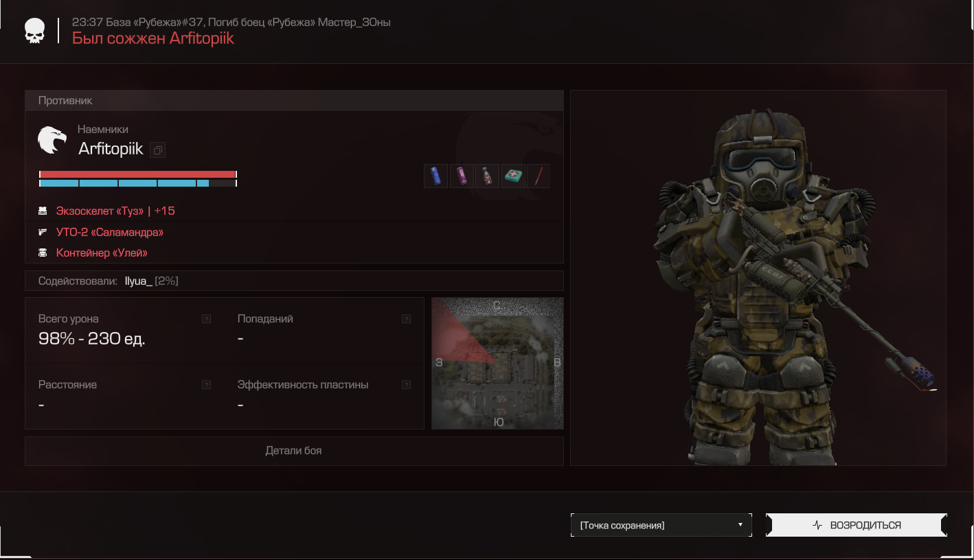Click the Противник panel header
The height and width of the screenshot is (560, 974).
(294, 100)
